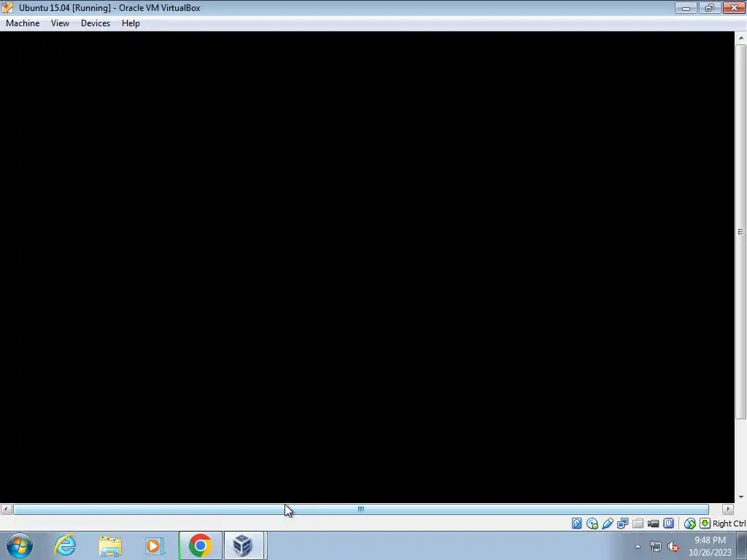This screenshot has height=560, width=747.
Task: Minimize the VirtualBox window
Action: click(686, 7)
